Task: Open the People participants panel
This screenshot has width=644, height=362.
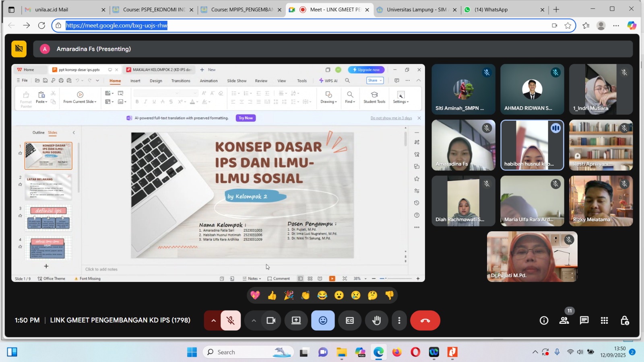Action: coord(564,321)
